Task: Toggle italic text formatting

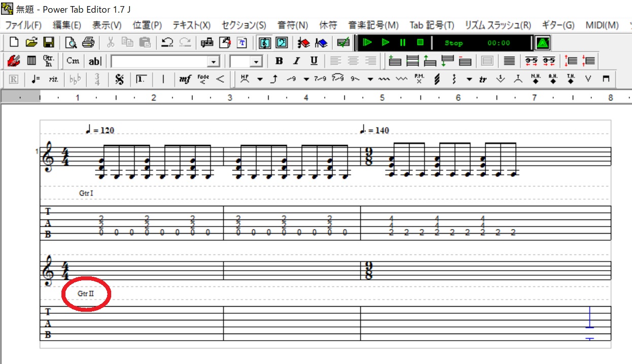Action: tap(296, 61)
